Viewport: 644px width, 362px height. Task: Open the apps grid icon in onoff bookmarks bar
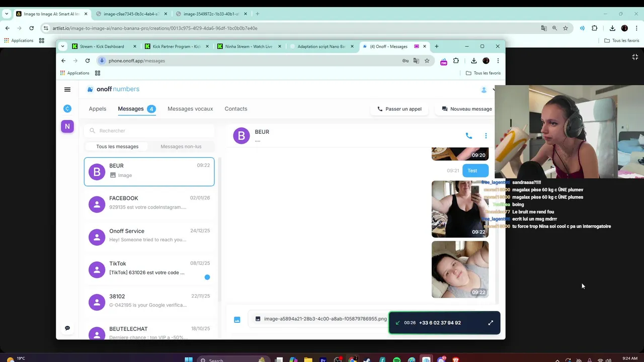(x=98, y=73)
